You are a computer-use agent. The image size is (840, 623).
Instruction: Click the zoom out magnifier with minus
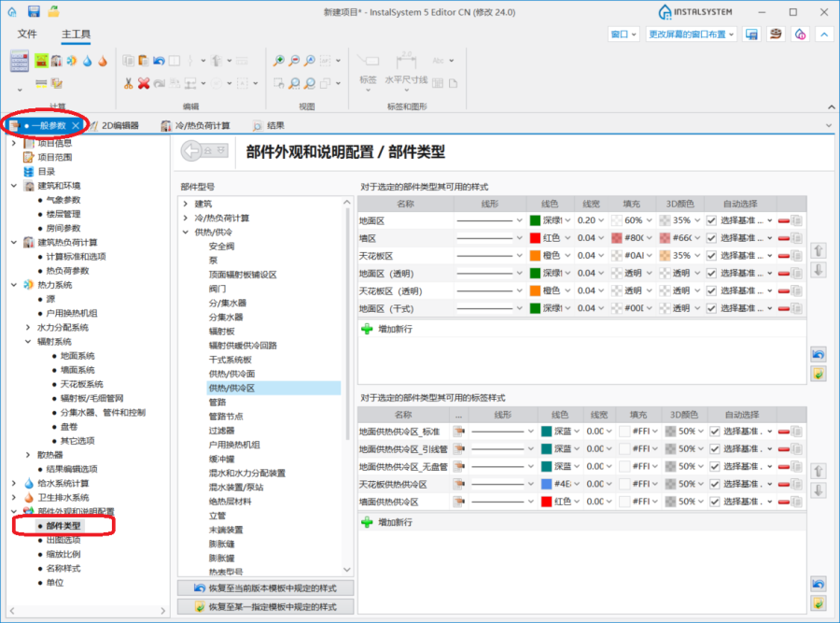pyautogui.click(x=294, y=61)
